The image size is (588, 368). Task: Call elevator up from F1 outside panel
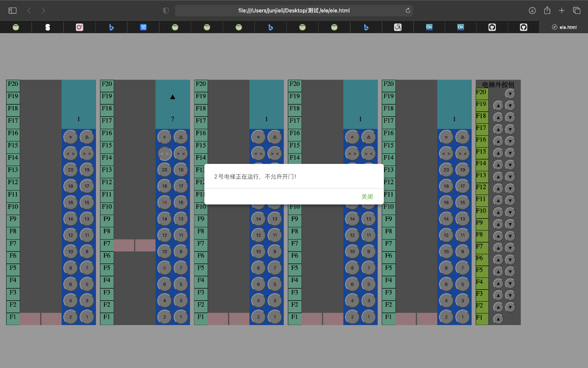pos(498,319)
